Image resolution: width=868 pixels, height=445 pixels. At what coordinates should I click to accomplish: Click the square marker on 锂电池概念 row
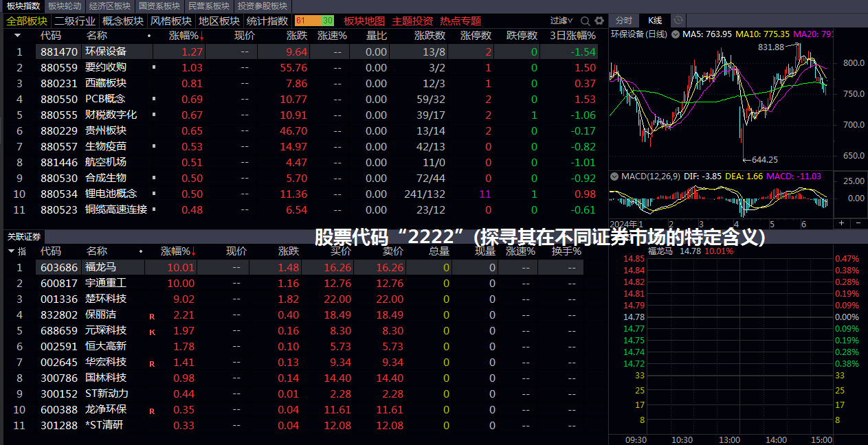[x=153, y=194]
